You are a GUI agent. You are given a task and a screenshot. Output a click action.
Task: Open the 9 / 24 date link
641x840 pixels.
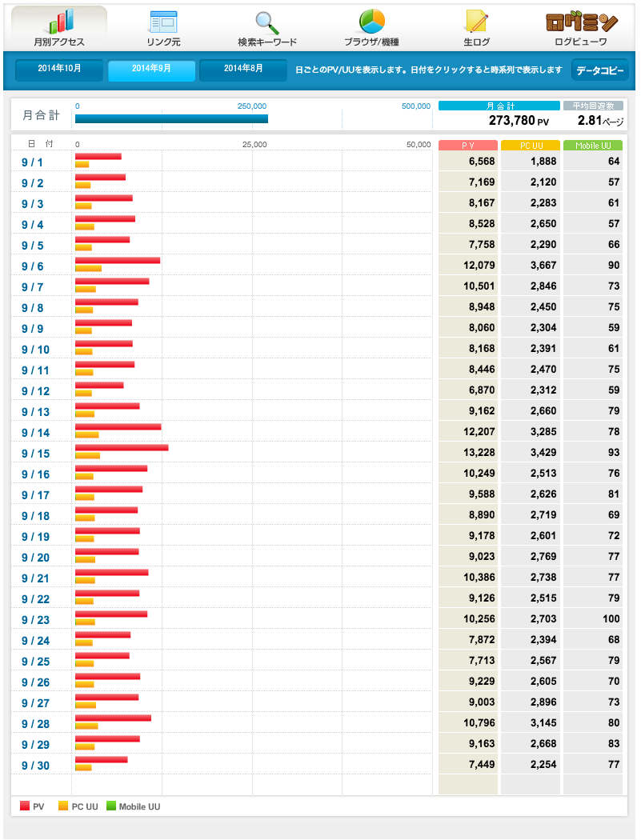(35, 642)
